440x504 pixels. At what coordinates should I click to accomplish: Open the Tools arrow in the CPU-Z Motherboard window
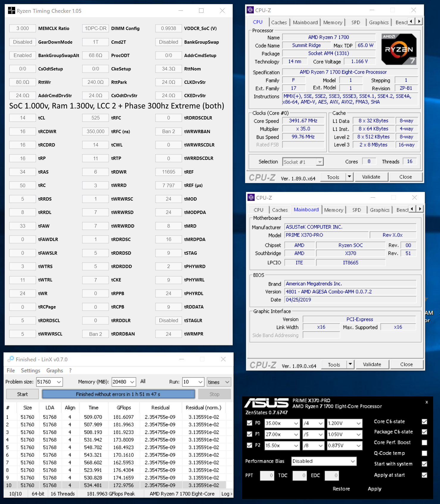(350, 364)
